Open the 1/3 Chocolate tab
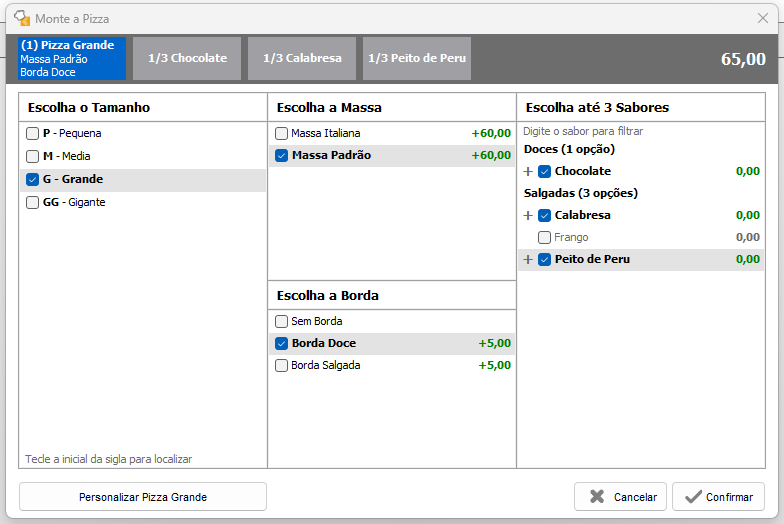Image resolution: width=784 pixels, height=524 pixels. click(x=187, y=58)
